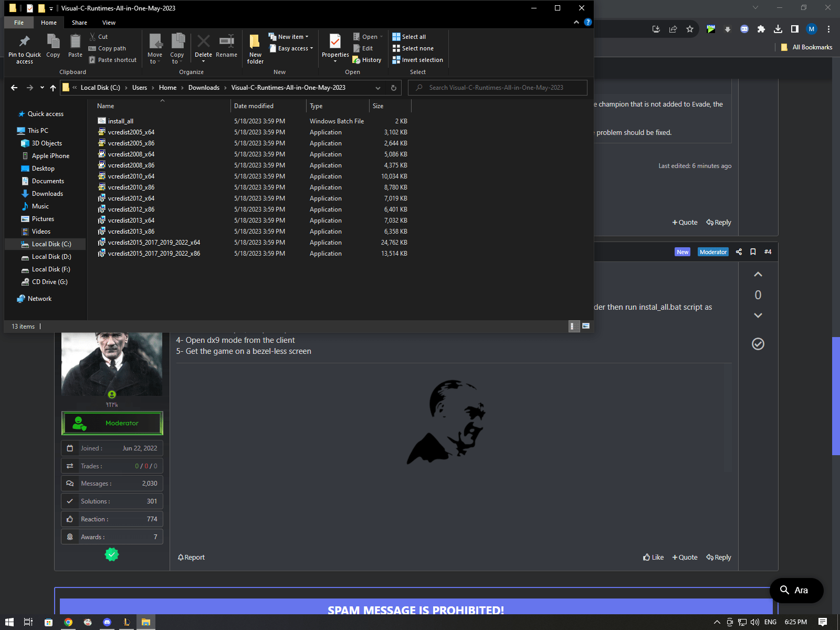Open Explorer help question mark icon
Screen dimensions: 840x630
tap(588, 22)
